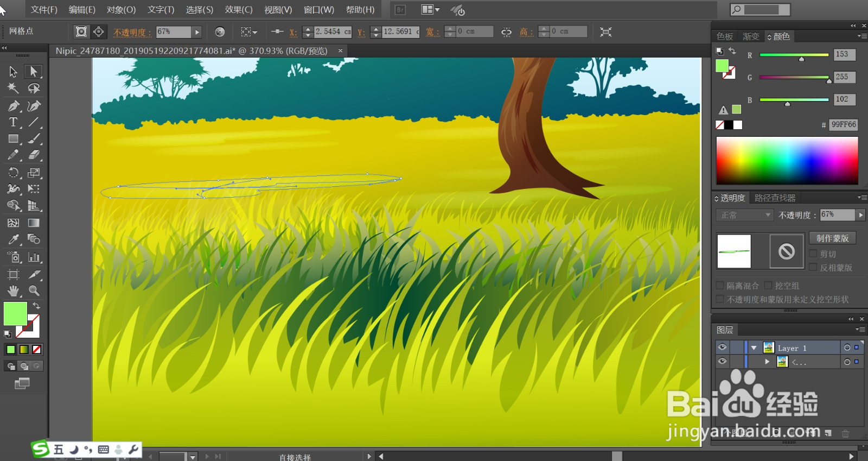Expand the sublayer disclosure triangle
This screenshot has height=461, width=868.
click(x=767, y=362)
